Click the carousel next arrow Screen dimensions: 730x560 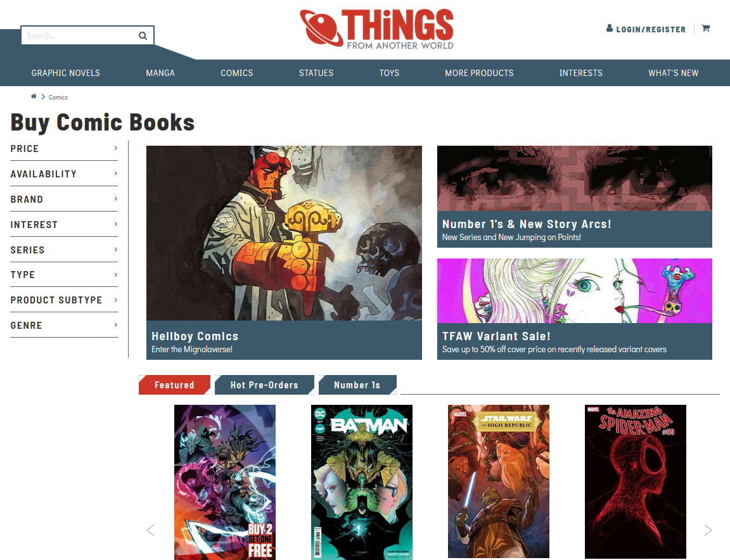(708, 530)
